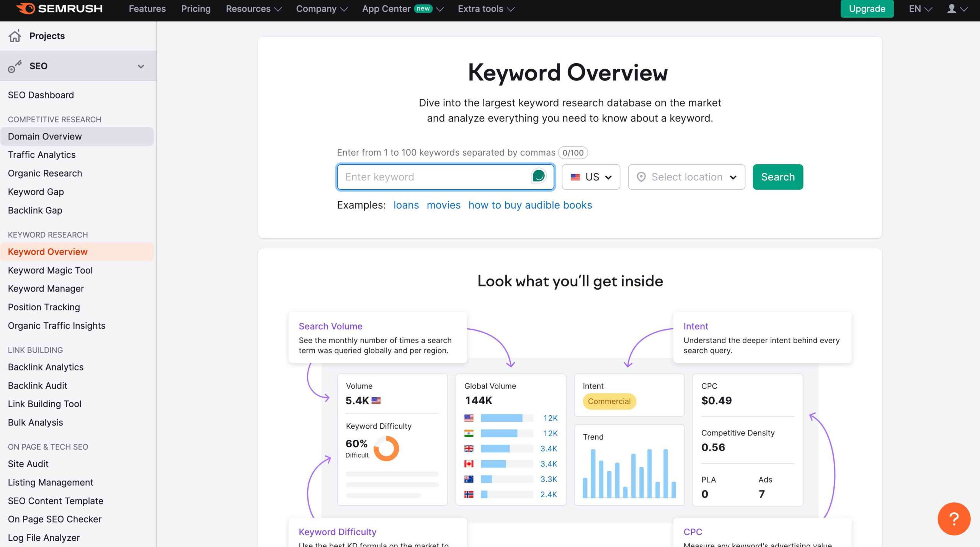
Task: Click the Keyword Overview sidebar icon
Action: pyautogui.click(x=47, y=252)
